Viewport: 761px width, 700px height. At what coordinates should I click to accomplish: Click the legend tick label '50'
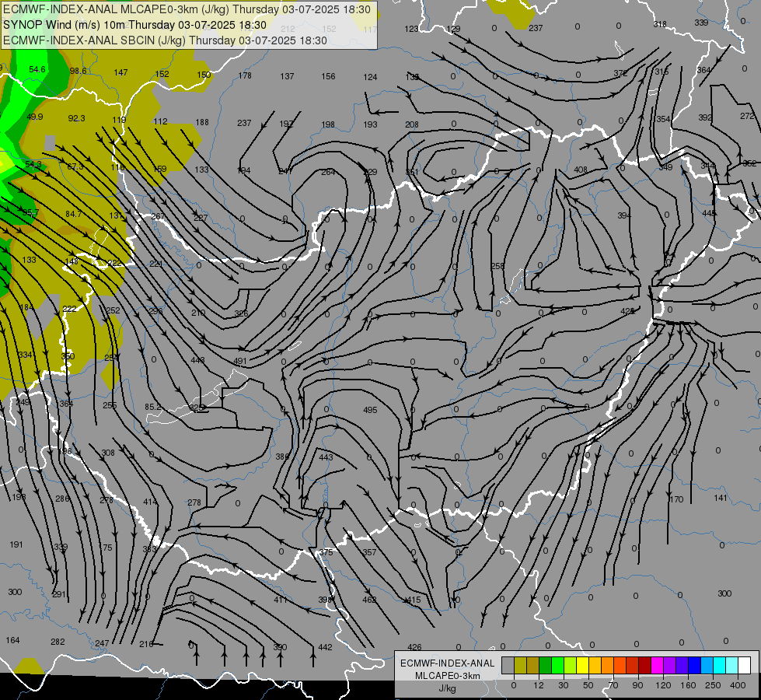click(x=588, y=685)
